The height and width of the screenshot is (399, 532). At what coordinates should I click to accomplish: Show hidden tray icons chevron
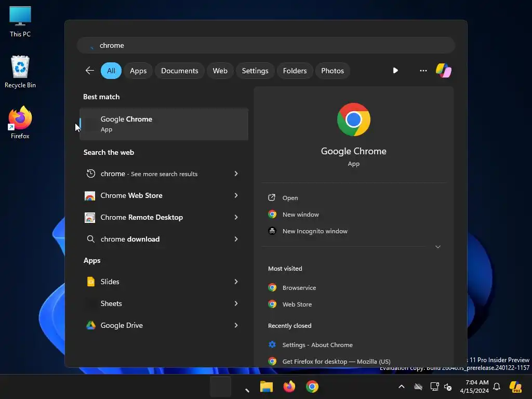coord(402,387)
